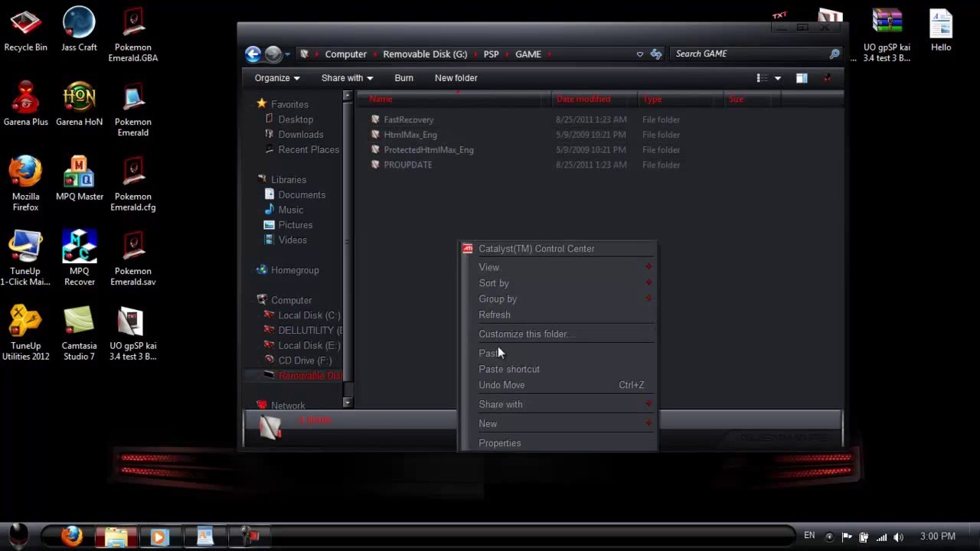Click the change view icon in the Explorer toolbar
This screenshot has height=551, width=980.
point(762,78)
